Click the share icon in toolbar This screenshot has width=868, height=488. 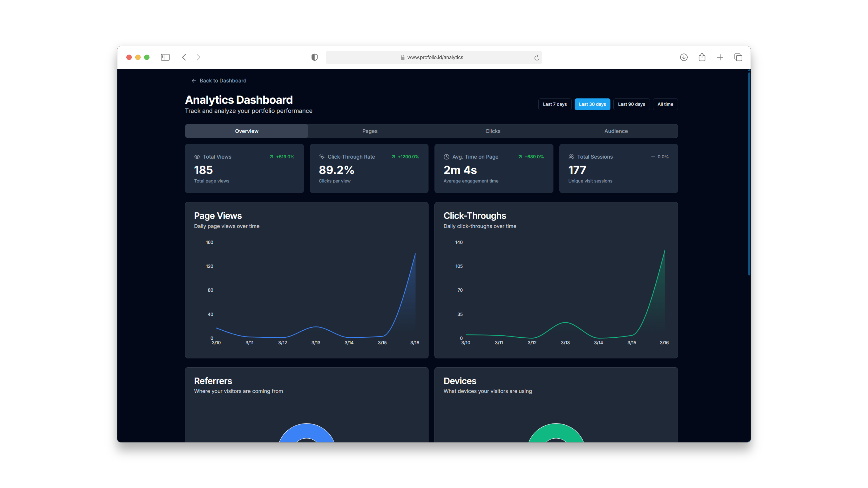pyautogui.click(x=702, y=57)
